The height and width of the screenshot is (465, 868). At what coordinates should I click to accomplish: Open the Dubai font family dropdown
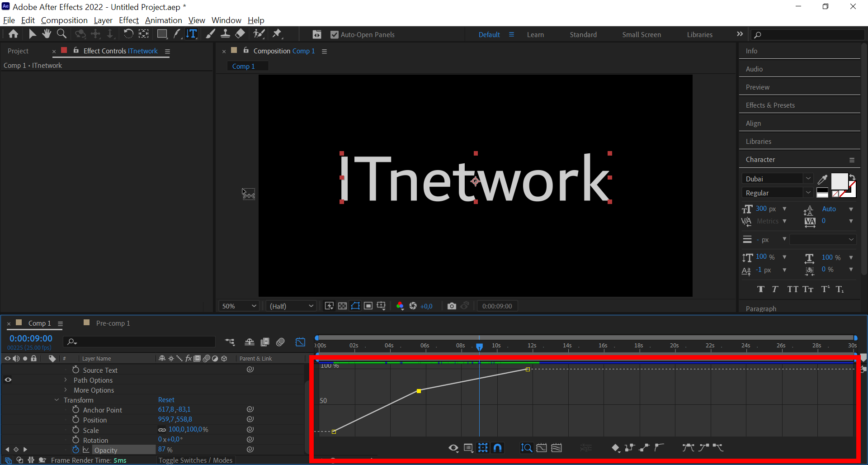point(808,178)
